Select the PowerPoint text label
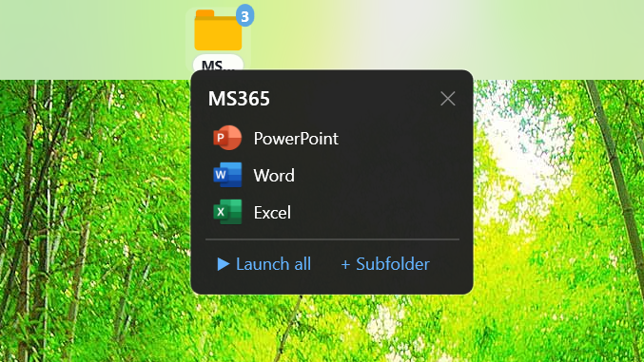Screen dimensions: 644x362 pos(296,139)
